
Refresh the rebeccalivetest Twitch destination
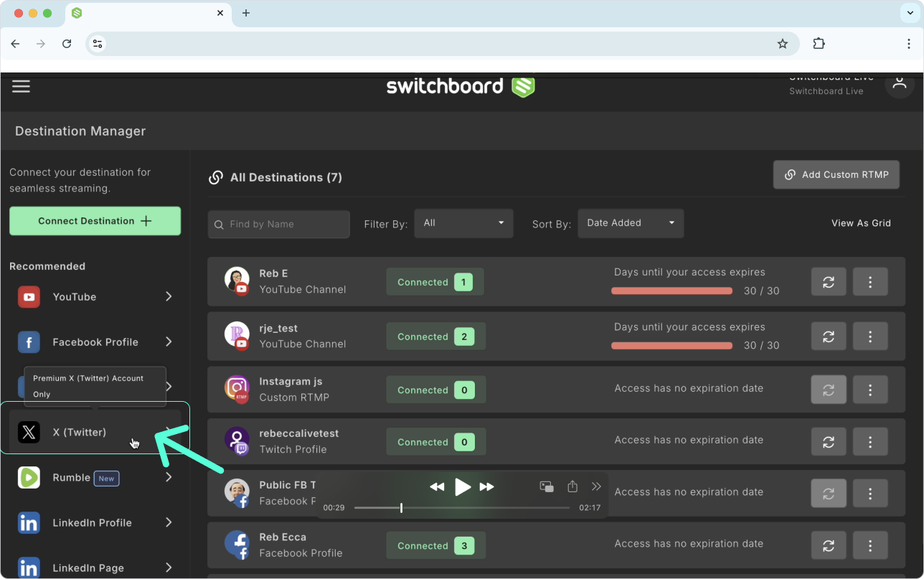[829, 442]
